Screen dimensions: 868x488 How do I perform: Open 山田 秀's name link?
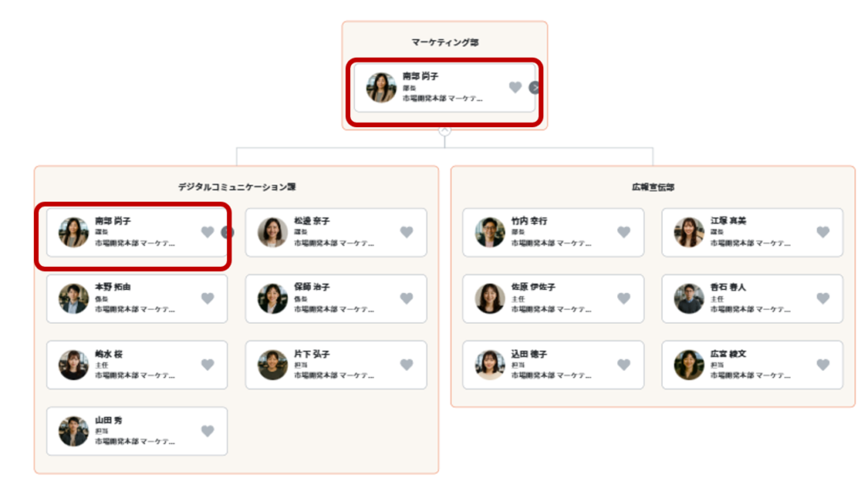108,420
